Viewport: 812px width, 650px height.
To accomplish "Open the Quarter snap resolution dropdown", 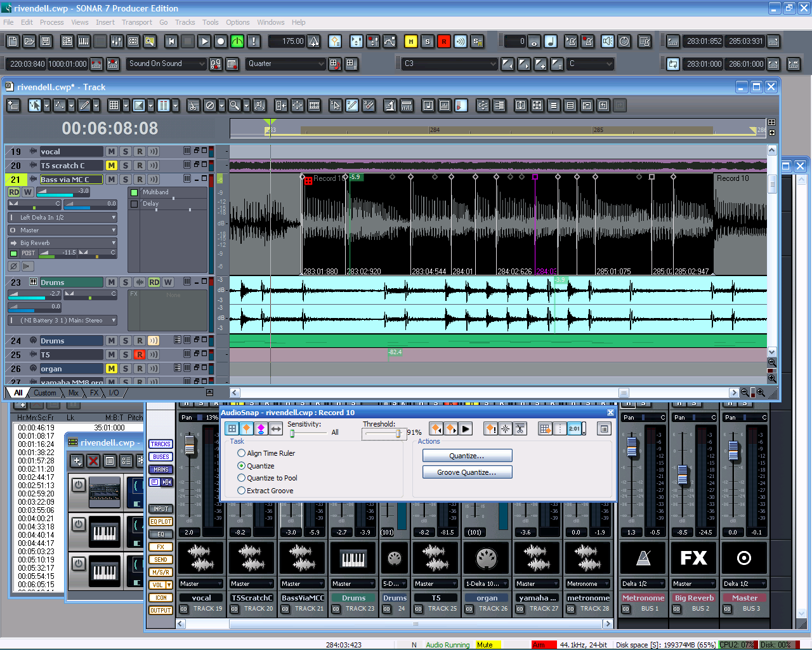I will 286,64.
